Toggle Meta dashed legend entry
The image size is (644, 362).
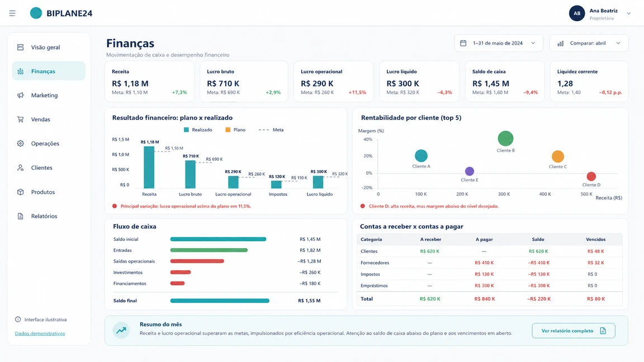coord(271,130)
